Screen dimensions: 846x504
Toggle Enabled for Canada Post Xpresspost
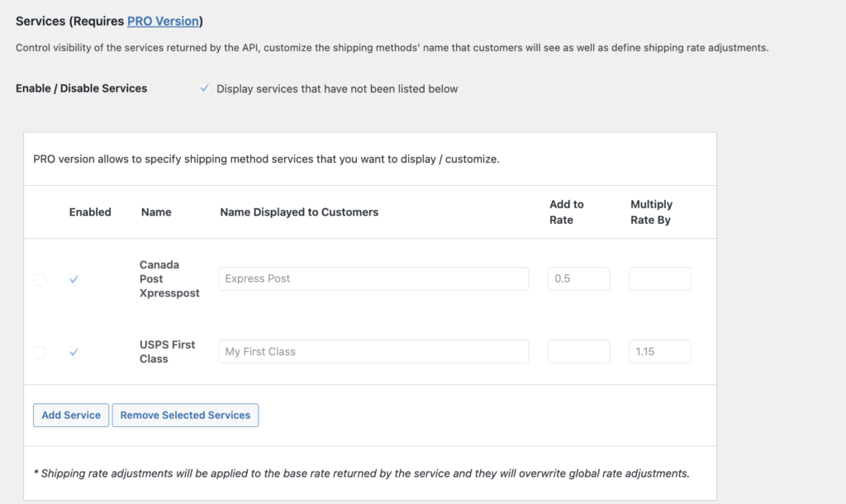pyautogui.click(x=74, y=280)
